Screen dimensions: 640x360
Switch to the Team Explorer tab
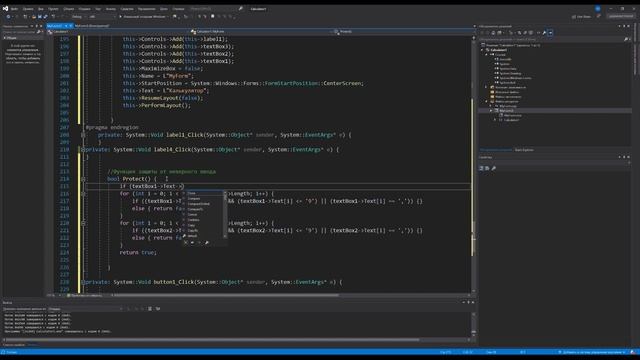pyautogui.click(x=524, y=150)
